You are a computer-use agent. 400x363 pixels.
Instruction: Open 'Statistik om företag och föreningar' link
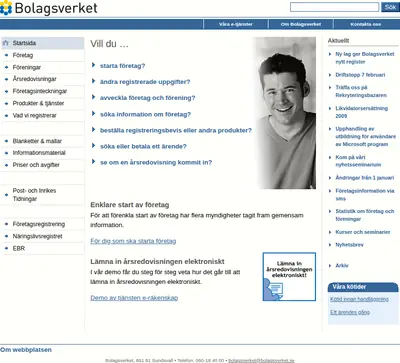(365, 215)
